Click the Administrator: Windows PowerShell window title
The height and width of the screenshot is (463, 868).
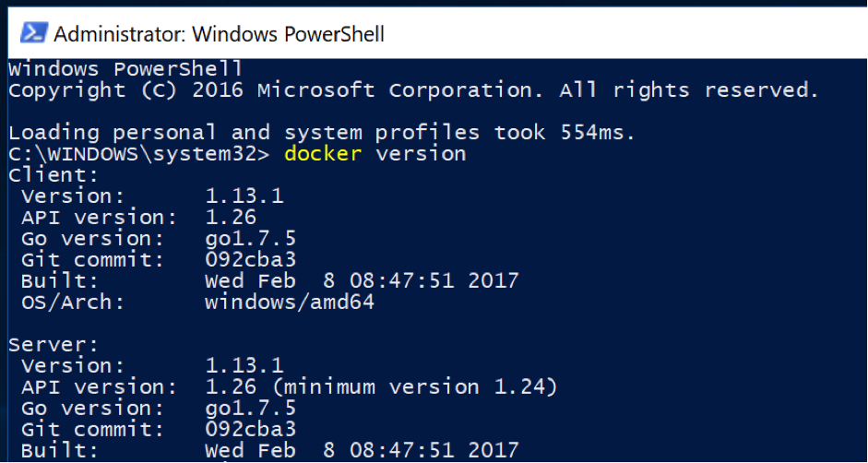click(x=219, y=34)
